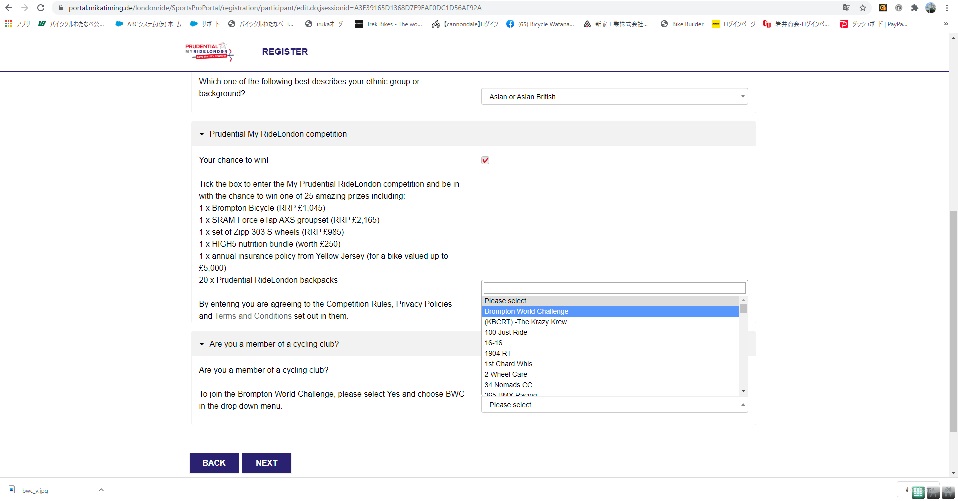Open the Chrome profile avatar
Viewport: 958px width, 501px height.
point(931,8)
